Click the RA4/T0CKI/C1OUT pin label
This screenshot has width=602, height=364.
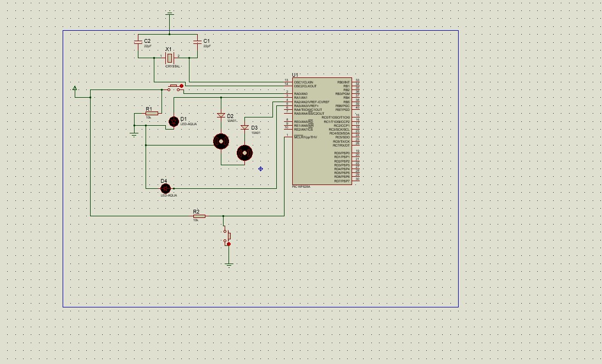(x=308, y=110)
